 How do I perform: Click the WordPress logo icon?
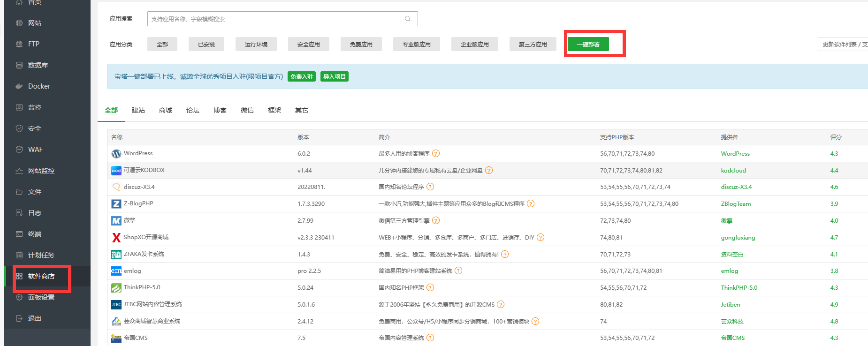(116, 154)
